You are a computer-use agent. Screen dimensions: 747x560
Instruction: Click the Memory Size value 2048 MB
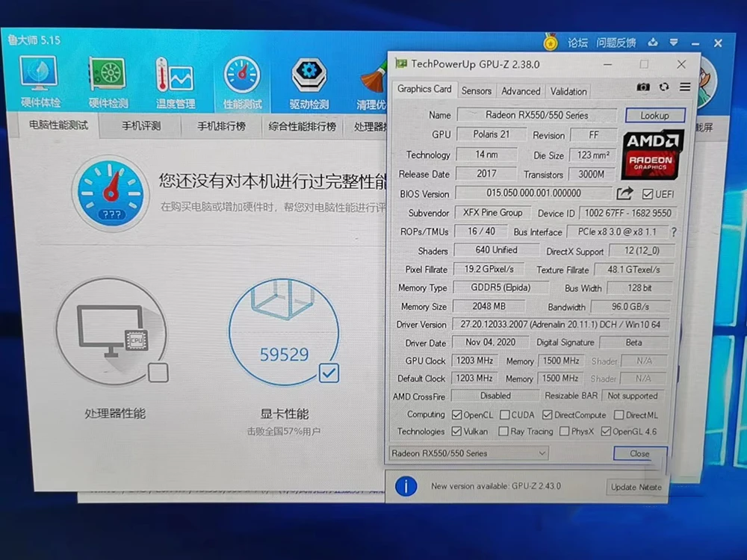(x=489, y=306)
